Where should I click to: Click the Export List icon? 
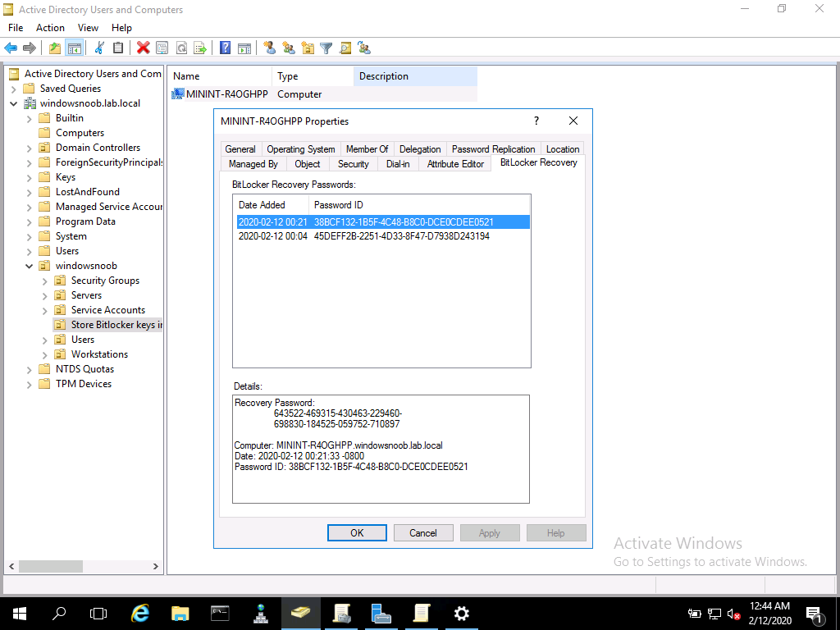pyautogui.click(x=200, y=48)
